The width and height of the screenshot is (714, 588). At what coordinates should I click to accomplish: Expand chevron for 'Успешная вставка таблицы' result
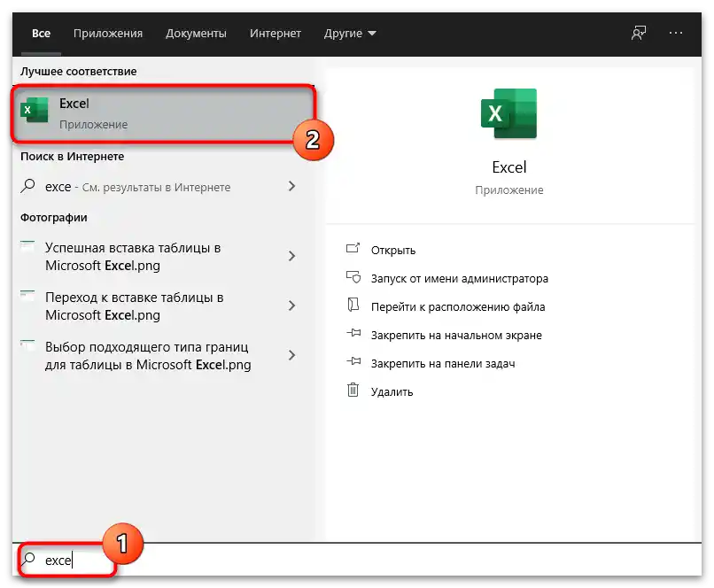(x=291, y=256)
